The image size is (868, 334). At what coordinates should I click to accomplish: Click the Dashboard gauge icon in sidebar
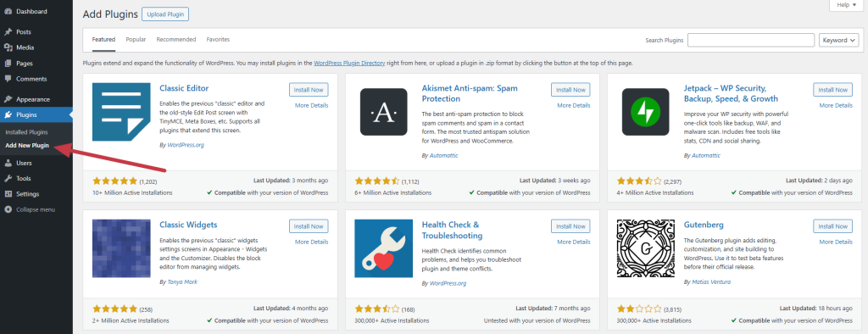click(8, 11)
